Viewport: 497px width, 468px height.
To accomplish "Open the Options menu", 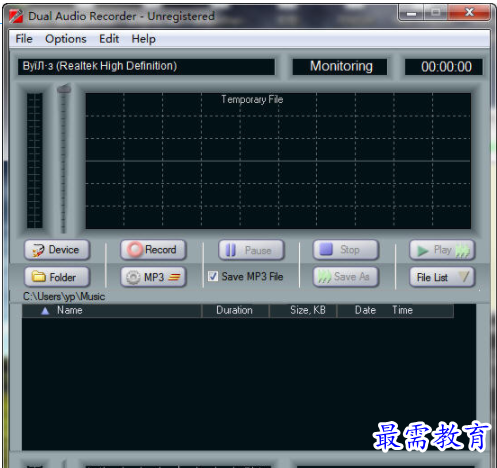I will click(66, 39).
